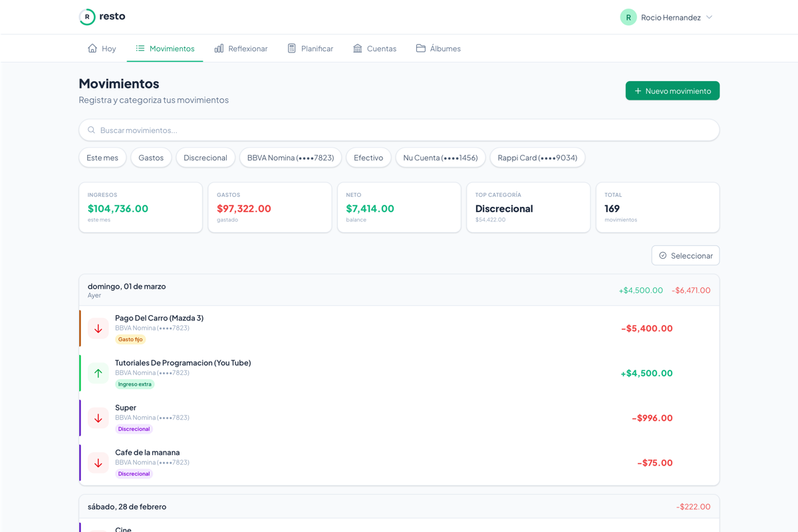Click the house icon for Hoy
798x532 pixels.
92,49
